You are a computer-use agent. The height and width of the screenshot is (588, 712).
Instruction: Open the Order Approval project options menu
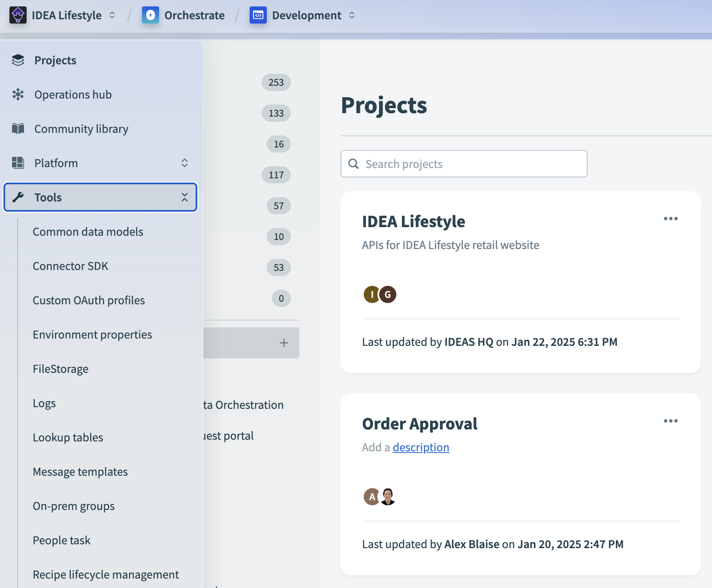[x=670, y=421]
